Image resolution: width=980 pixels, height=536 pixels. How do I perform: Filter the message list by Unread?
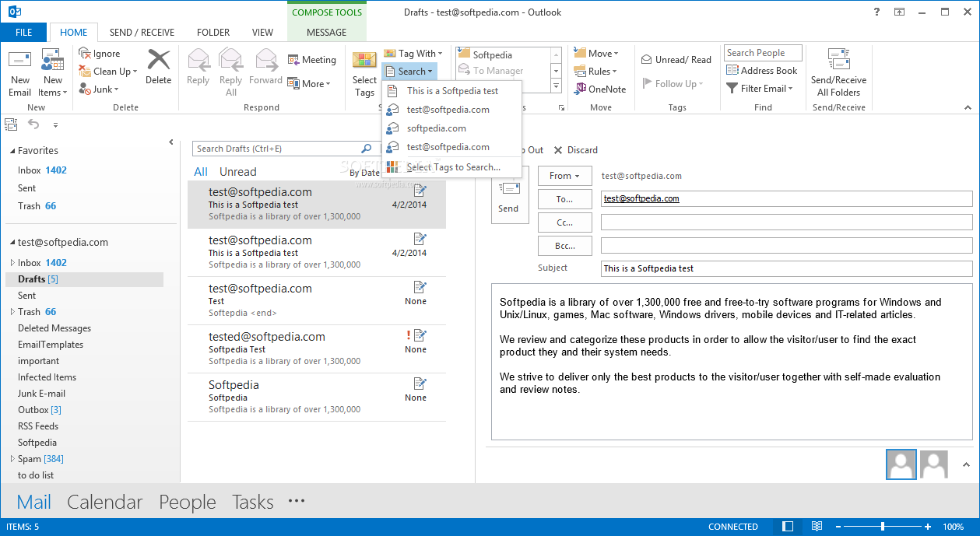pyautogui.click(x=238, y=172)
